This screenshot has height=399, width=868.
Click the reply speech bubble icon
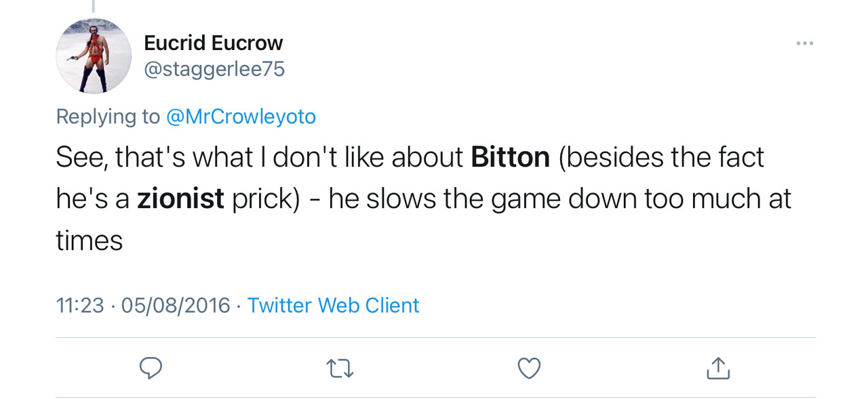[x=151, y=368]
